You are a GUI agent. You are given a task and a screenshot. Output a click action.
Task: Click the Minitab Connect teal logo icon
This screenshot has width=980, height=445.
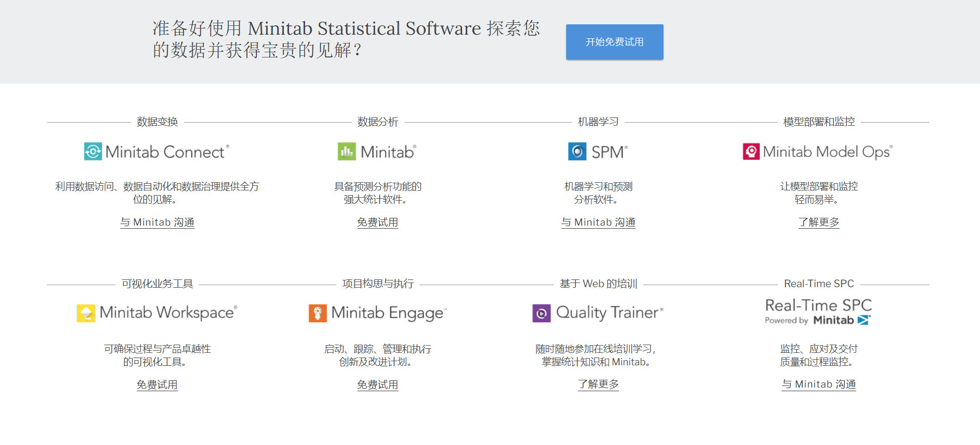(93, 152)
